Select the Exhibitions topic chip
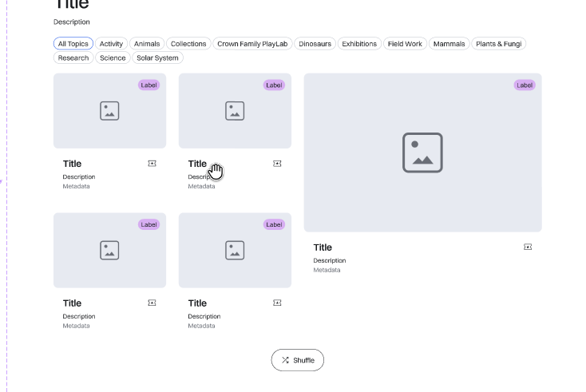586x392 pixels. point(359,44)
